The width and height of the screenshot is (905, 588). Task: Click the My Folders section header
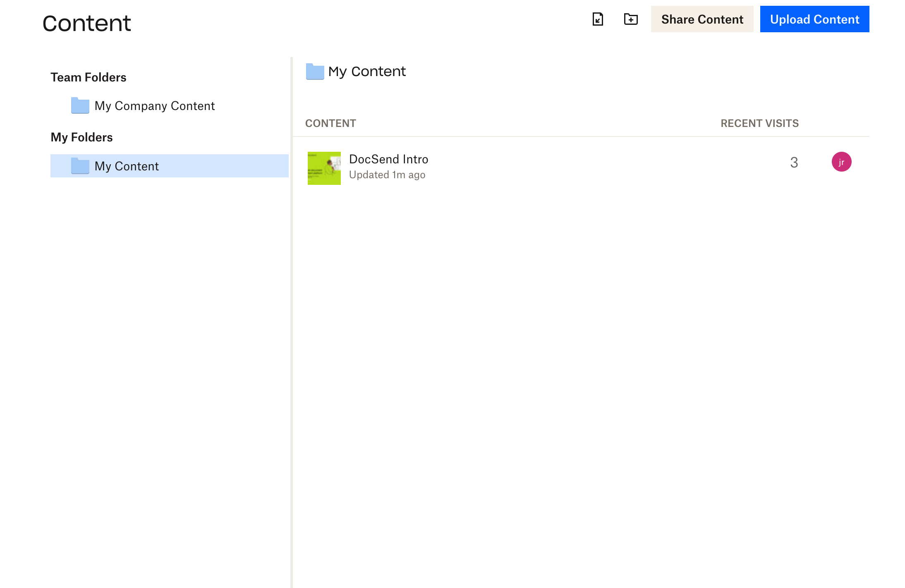pyautogui.click(x=81, y=137)
